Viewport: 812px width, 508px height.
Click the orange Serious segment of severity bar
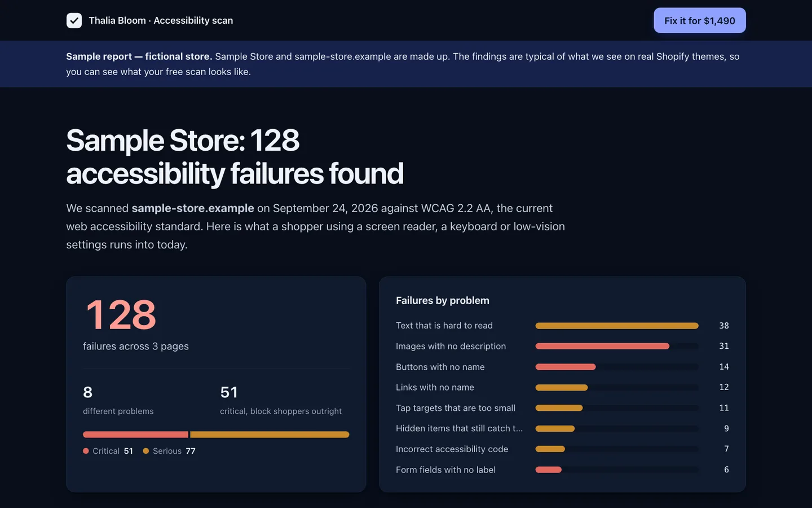[x=270, y=435]
